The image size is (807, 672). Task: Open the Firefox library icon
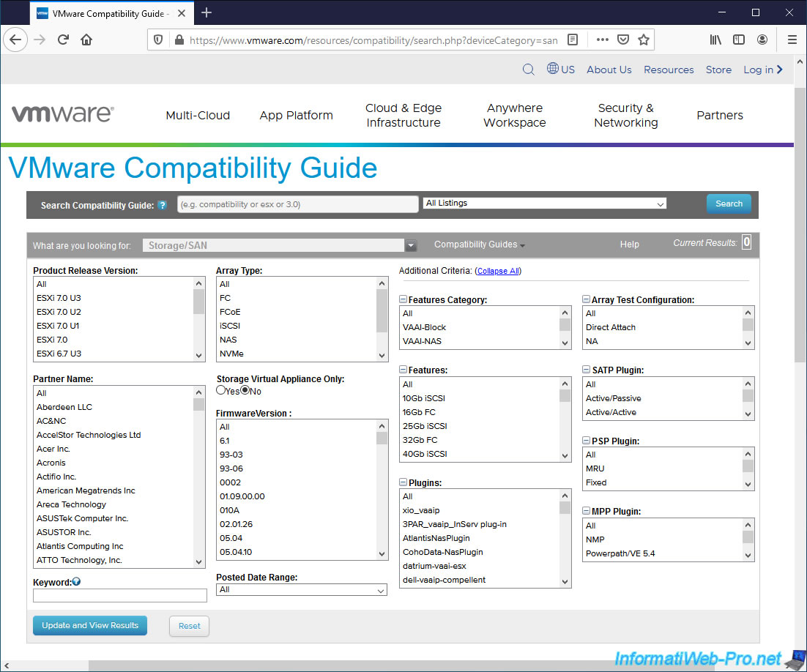click(715, 40)
